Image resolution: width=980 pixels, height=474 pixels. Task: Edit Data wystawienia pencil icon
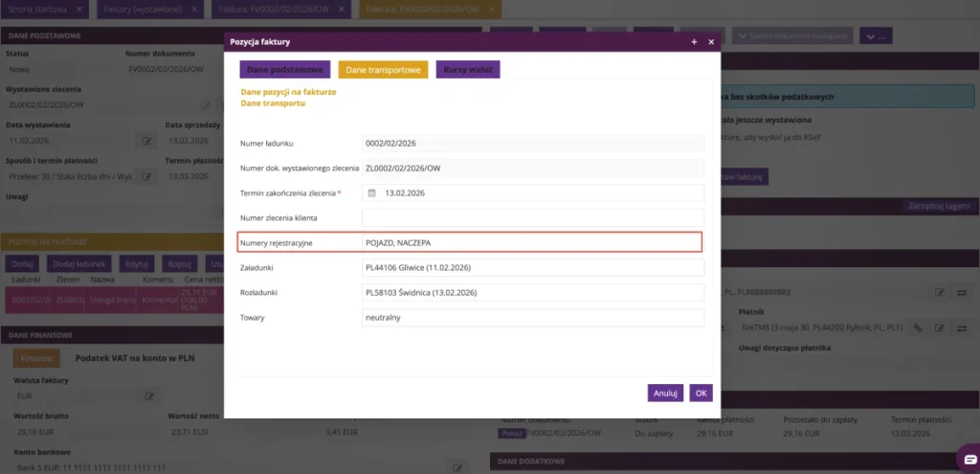click(x=146, y=141)
